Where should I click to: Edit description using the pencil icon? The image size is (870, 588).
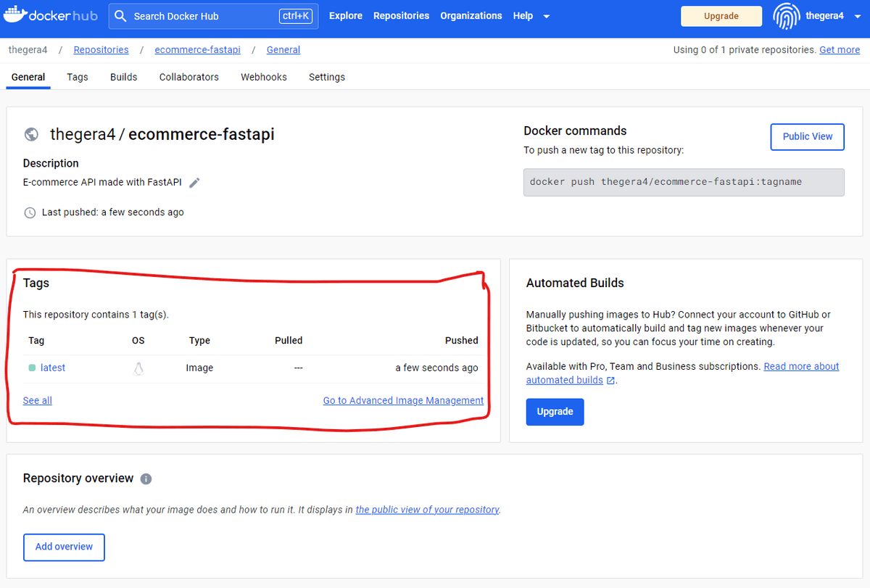194,183
